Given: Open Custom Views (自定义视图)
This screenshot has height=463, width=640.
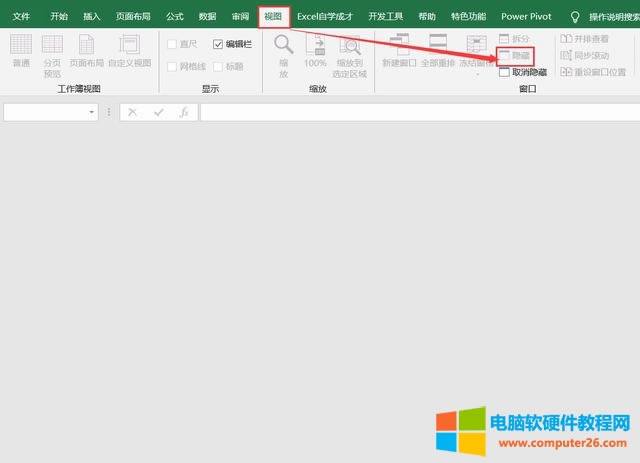Looking at the screenshot, I should click(129, 51).
